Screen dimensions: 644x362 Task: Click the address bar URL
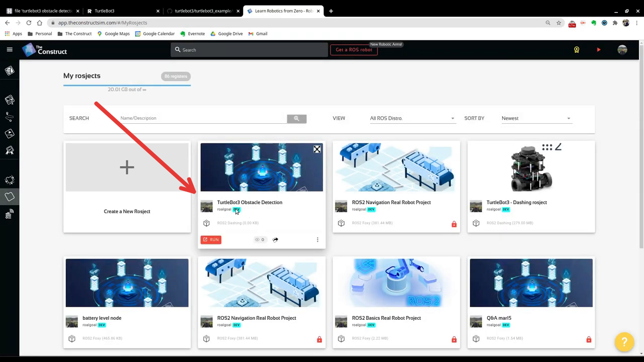click(103, 23)
